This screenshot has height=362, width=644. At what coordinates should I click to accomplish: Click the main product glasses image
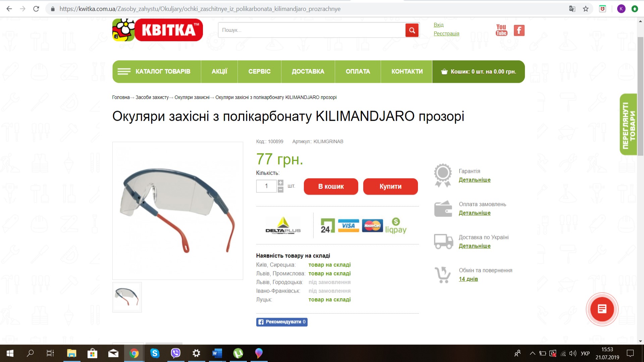178,210
